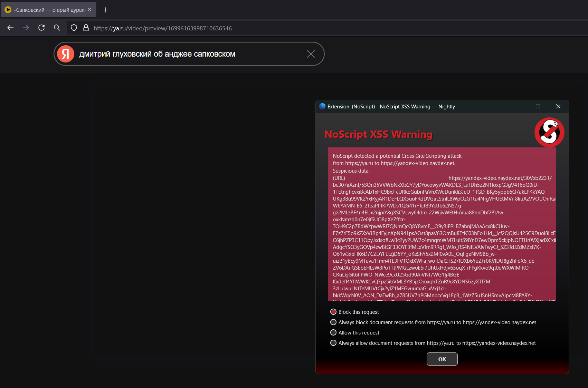Image resolution: width=588 pixels, height=388 pixels.
Task: Reload the current page
Action: pyautogui.click(x=41, y=28)
